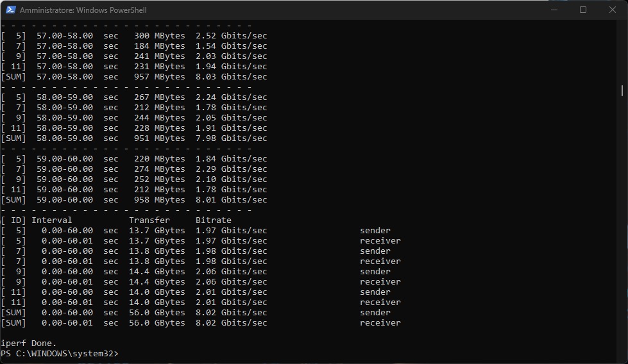
Task: Click 'sender' label of stream 7 summary
Action: 375,251
